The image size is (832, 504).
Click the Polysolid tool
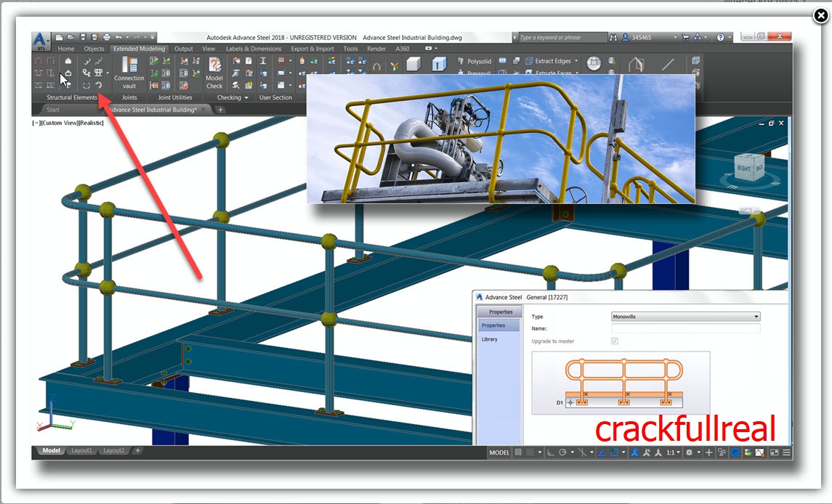point(474,61)
